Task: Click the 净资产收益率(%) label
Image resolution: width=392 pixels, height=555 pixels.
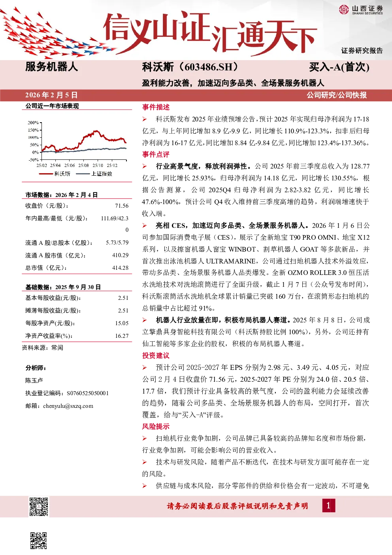Action: pyautogui.click(x=49, y=336)
